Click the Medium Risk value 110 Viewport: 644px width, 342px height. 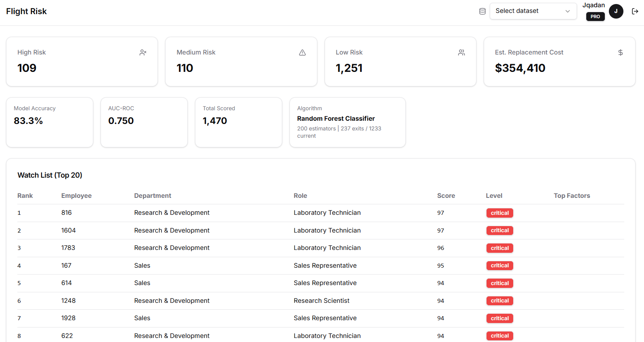[185, 68]
